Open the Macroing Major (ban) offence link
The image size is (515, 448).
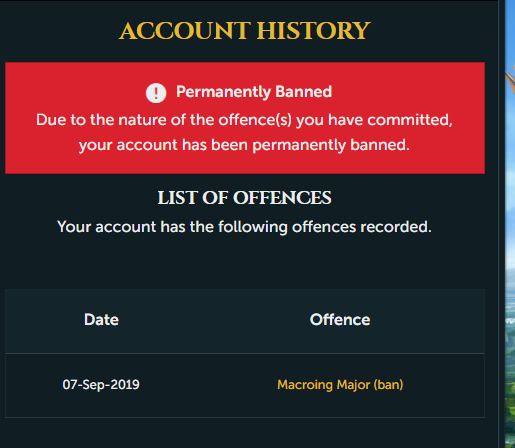340,385
